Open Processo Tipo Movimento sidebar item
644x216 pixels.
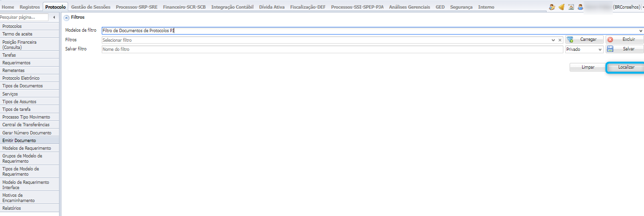pyautogui.click(x=30, y=117)
